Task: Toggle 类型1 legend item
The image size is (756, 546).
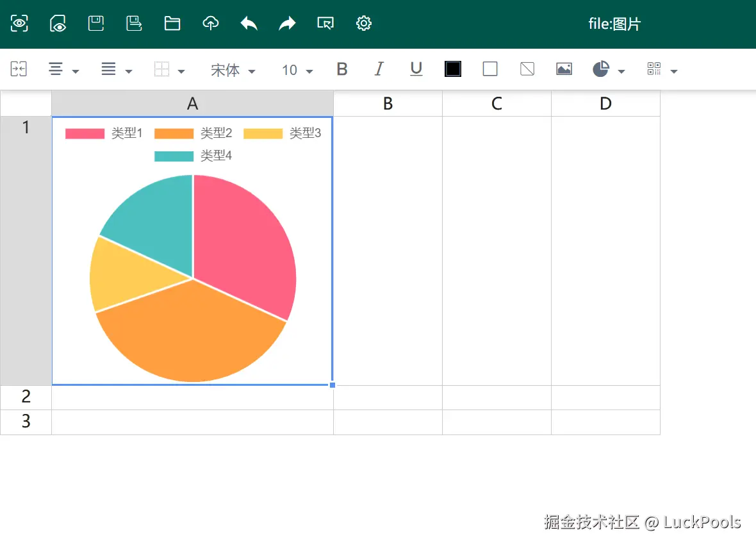Action: [x=104, y=133]
